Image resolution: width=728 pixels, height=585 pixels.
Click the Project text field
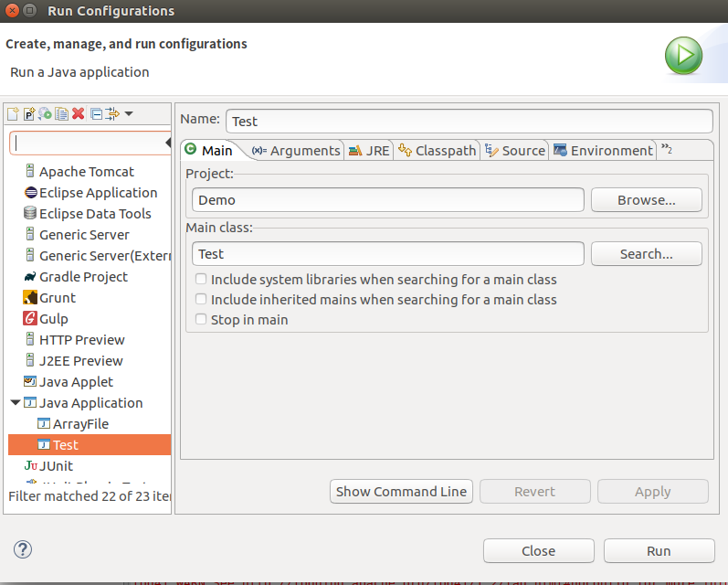point(388,200)
